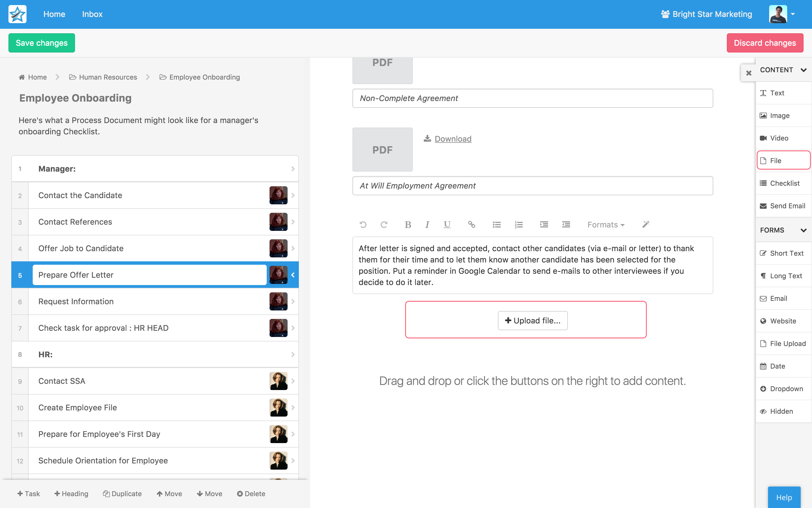Expand the Manager heading row
Image resolution: width=812 pixels, height=508 pixels.
(x=155, y=169)
